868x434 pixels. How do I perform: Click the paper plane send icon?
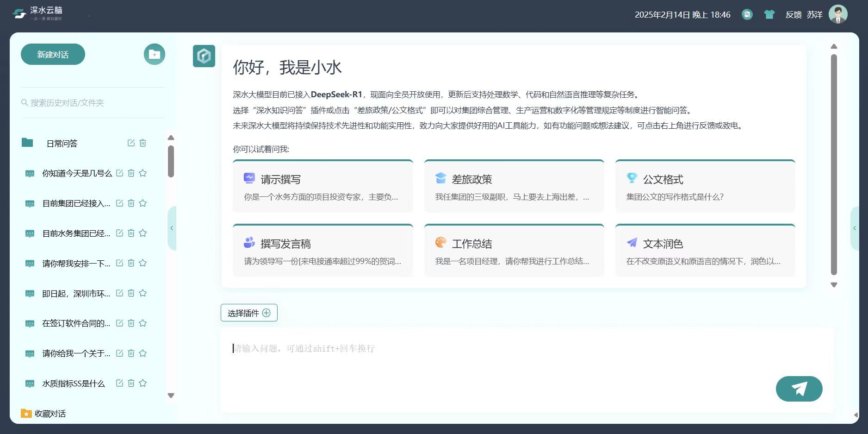click(799, 389)
